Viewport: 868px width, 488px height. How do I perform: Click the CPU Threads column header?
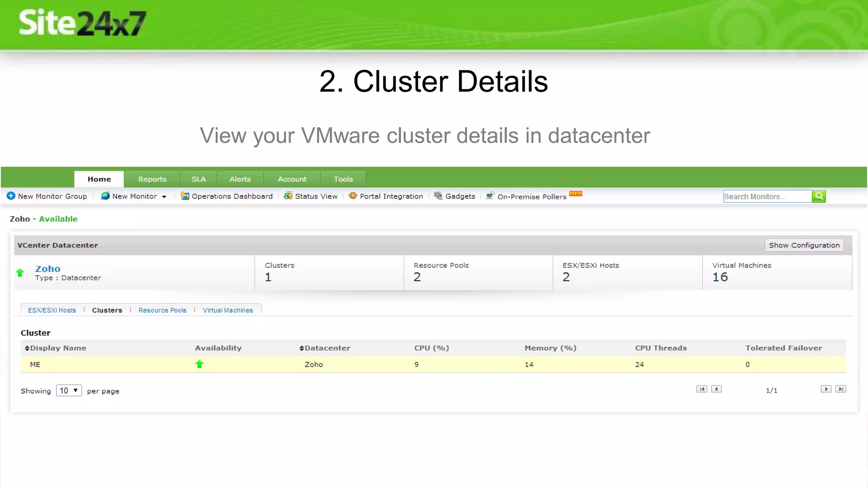click(661, 348)
